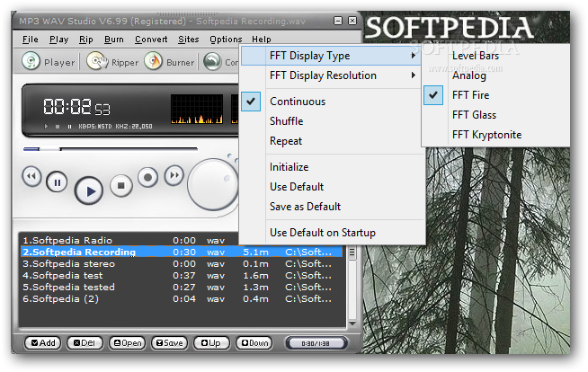
Task: Minimize the MP3 WAV Studio window
Action: click(x=338, y=21)
